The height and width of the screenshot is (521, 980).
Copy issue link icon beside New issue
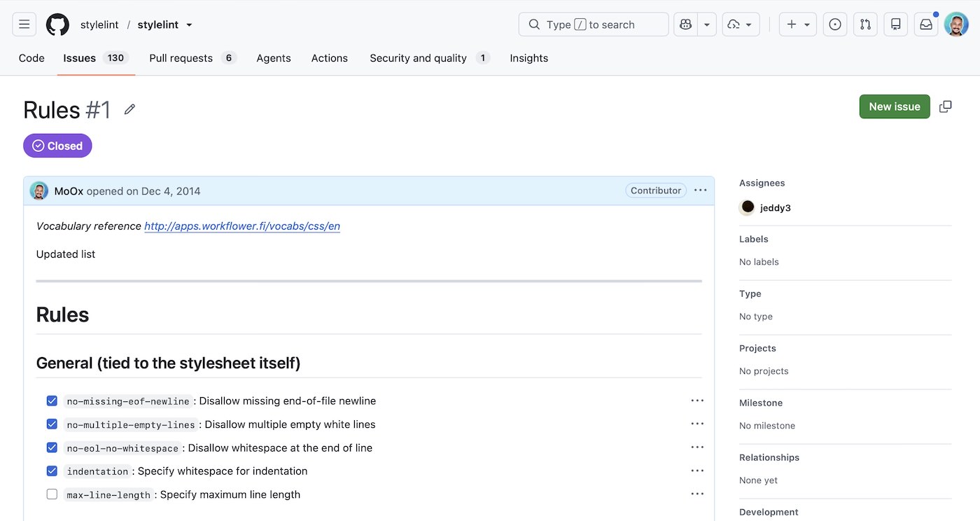pos(946,106)
